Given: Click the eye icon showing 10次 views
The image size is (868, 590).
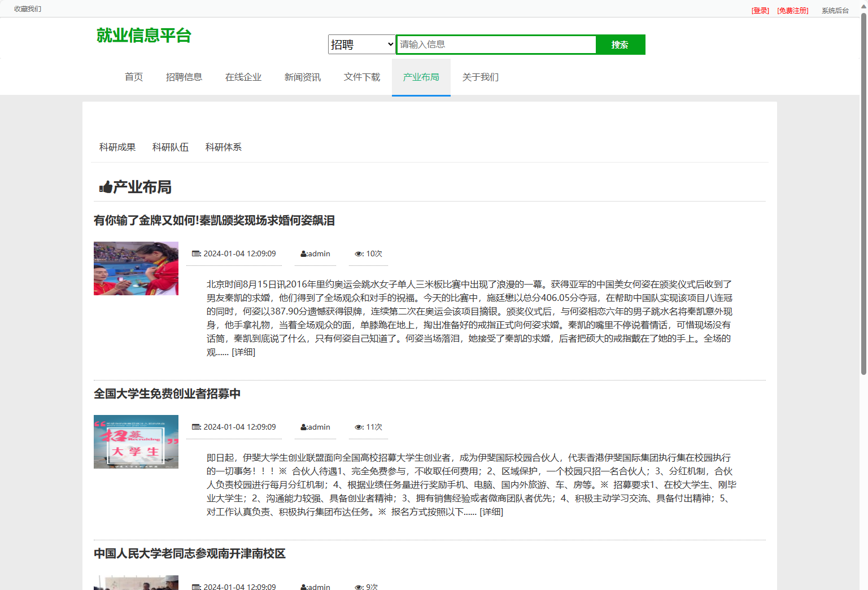Looking at the screenshot, I should point(359,254).
